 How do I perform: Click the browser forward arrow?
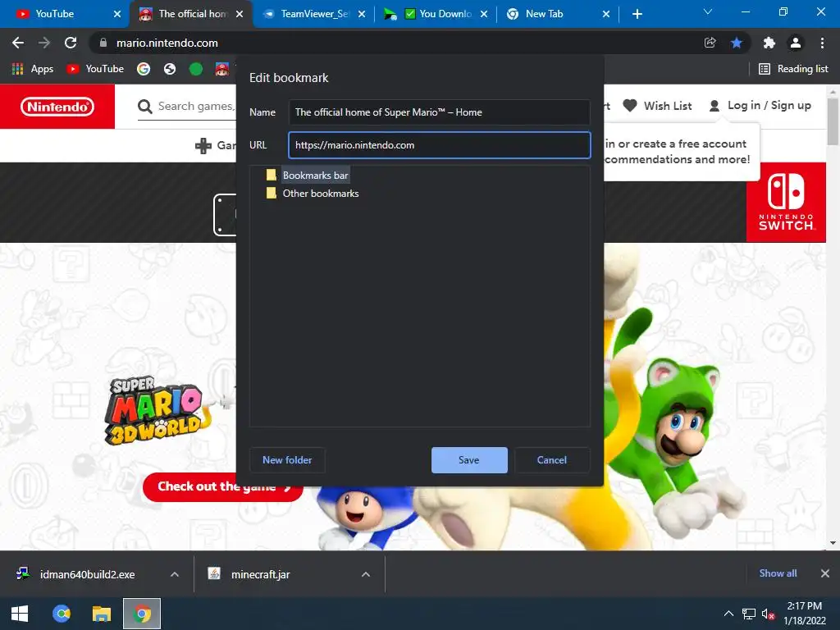pyautogui.click(x=44, y=43)
